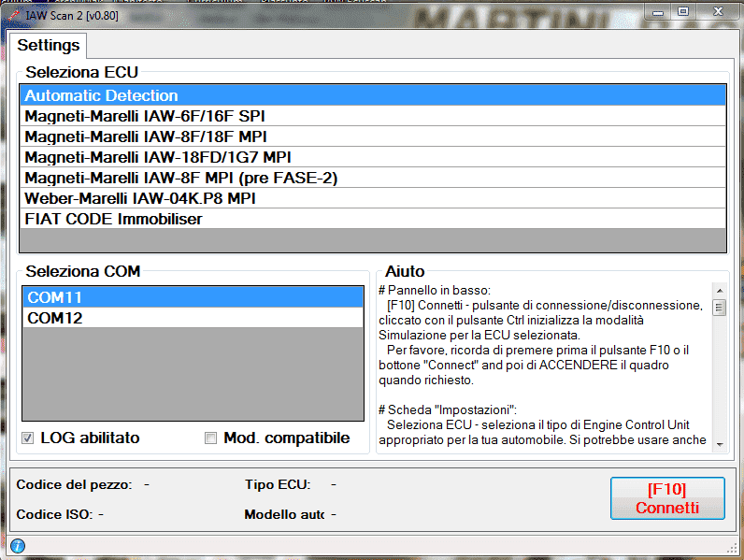Enable Mod. compatibile checkbox
This screenshot has width=744, height=560.
tap(210, 438)
